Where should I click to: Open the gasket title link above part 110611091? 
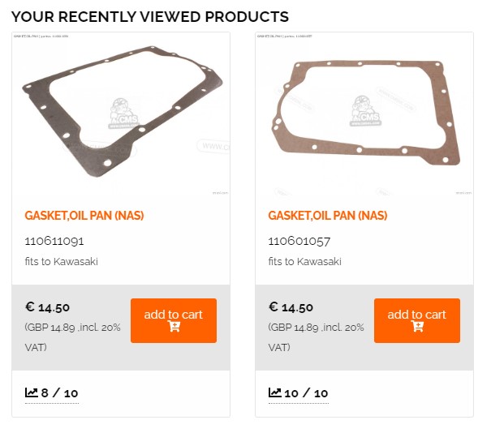(84, 216)
